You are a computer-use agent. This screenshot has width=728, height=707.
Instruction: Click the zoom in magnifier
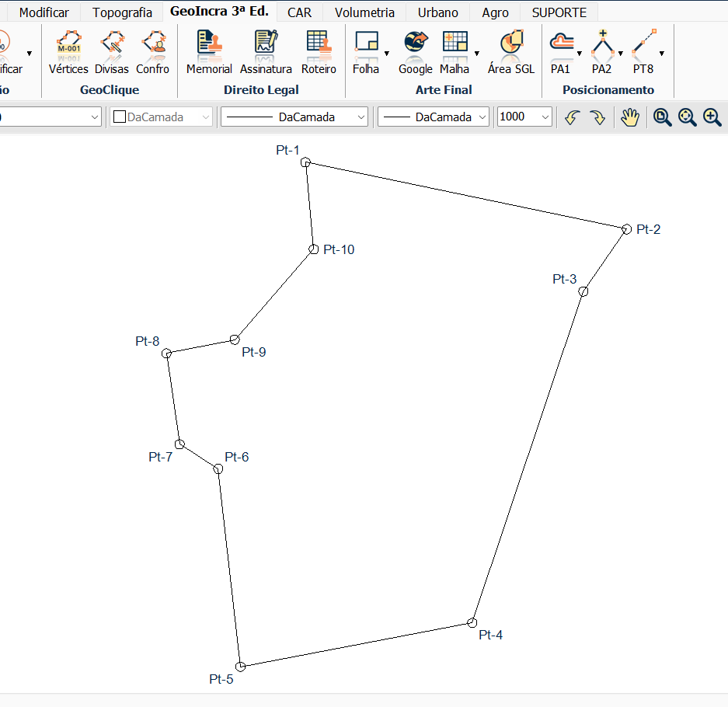coord(712,117)
